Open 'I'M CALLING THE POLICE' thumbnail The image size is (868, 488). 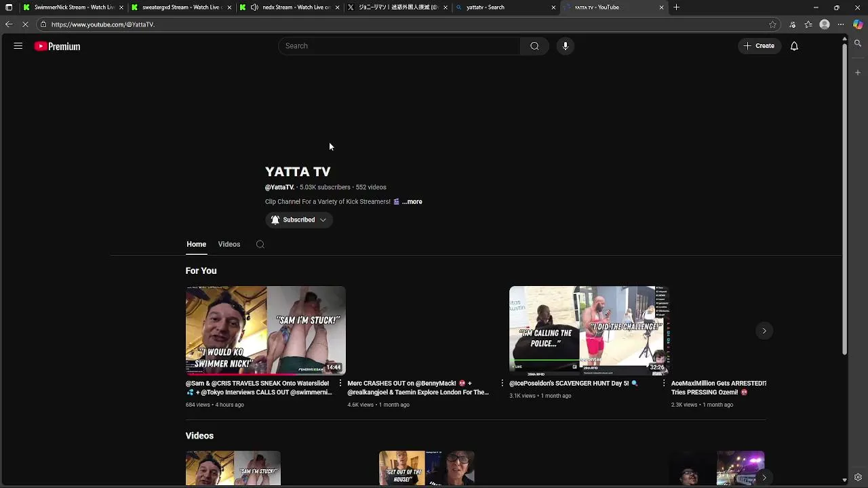[x=589, y=331]
